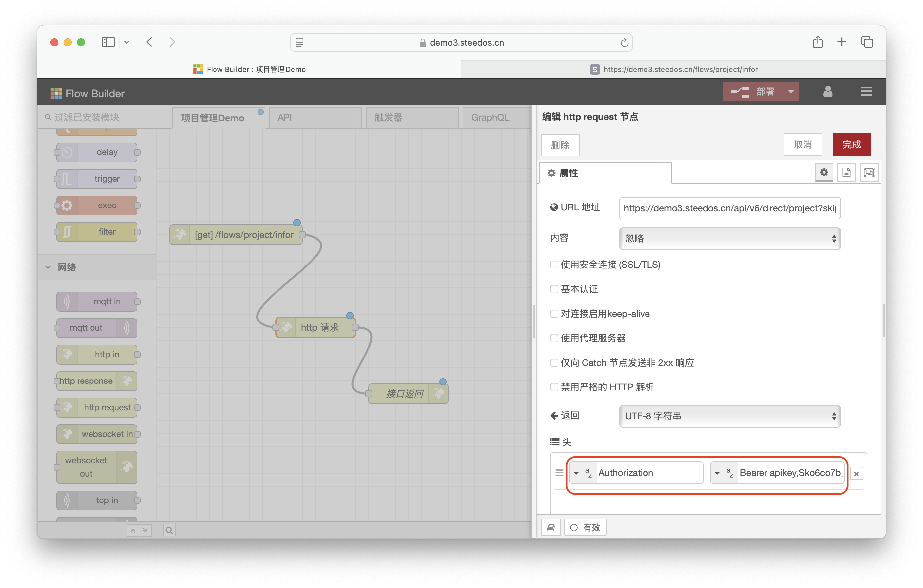Open the 返回 dropdown showing UTF-8 字符串
This screenshot has width=923, height=588.
point(729,416)
